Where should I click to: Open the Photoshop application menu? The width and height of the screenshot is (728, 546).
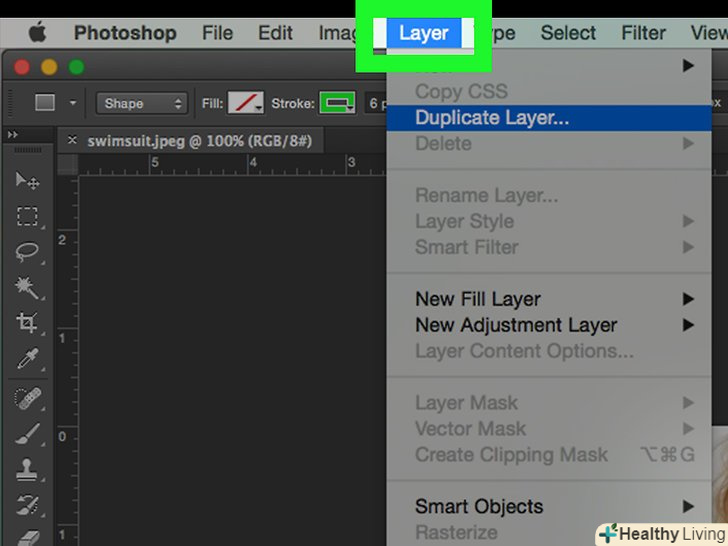(x=125, y=33)
